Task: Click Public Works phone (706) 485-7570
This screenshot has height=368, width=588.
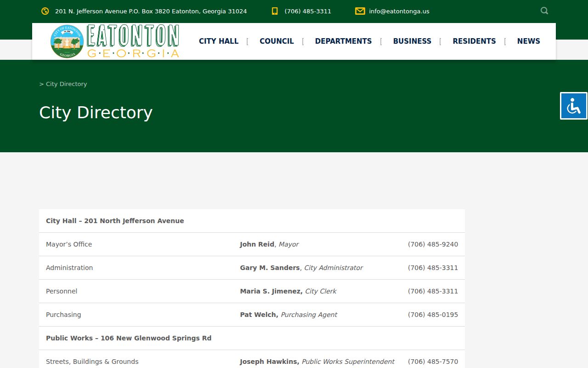Action: tap(433, 362)
